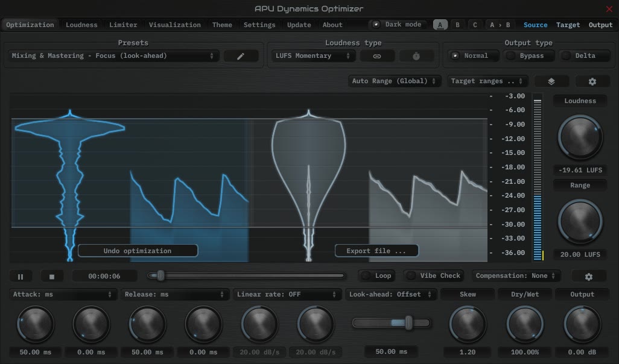Click the playback position slider
The image size is (619, 364).
coord(247,275)
